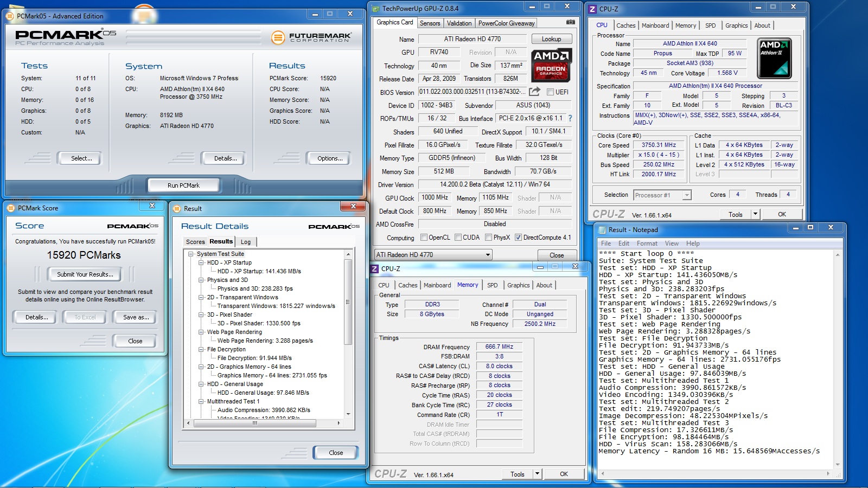This screenshot has height=488, width=868.
Task: Click OK in the top CPU-Z window
Action: coord(782,214)
